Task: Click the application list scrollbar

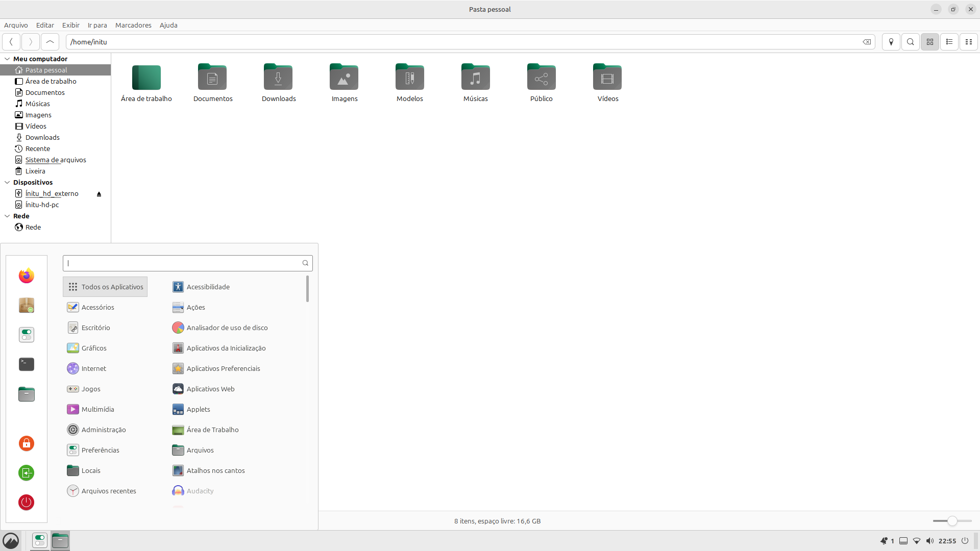Action: coord(307,289)
